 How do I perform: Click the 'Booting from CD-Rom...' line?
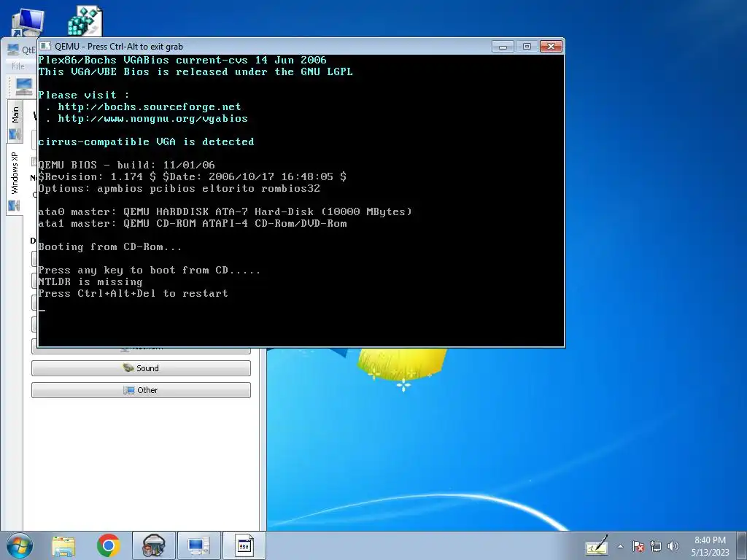pos(109,246)
